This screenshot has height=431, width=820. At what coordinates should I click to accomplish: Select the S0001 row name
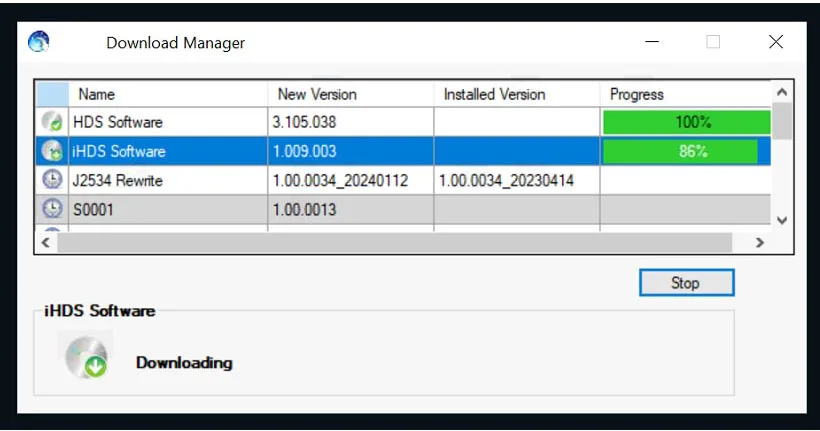point(93,210)
